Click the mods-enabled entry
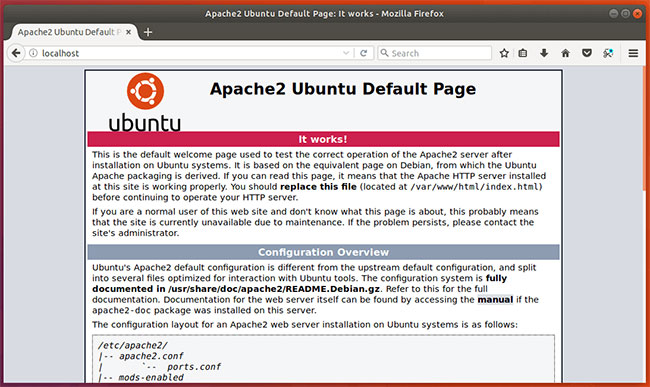650x387 pixels. 151,377
